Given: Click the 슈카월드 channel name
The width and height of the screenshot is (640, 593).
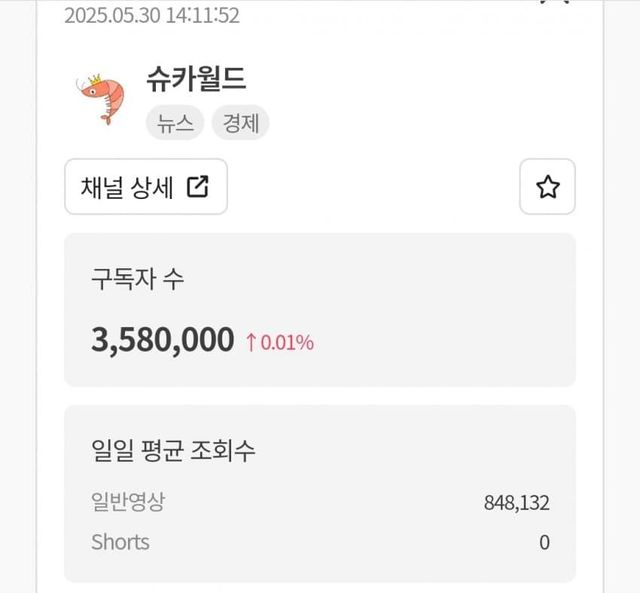Looking at the screenshot, I should coord(196,80).
